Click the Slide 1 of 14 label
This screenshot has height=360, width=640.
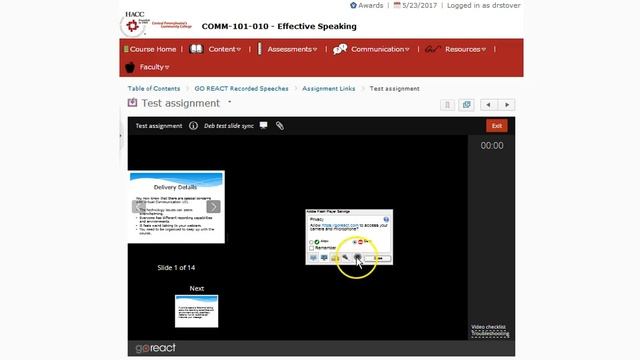[x=176, y=268]
